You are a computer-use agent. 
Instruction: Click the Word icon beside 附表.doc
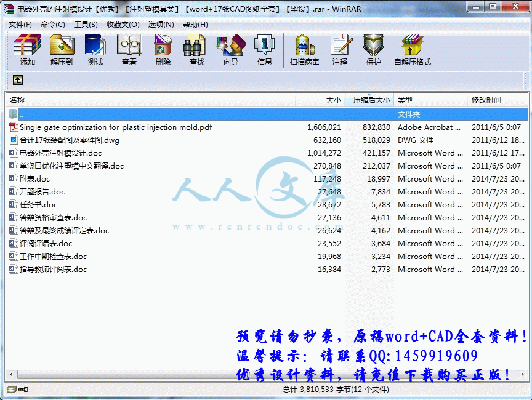coord(13,178)
